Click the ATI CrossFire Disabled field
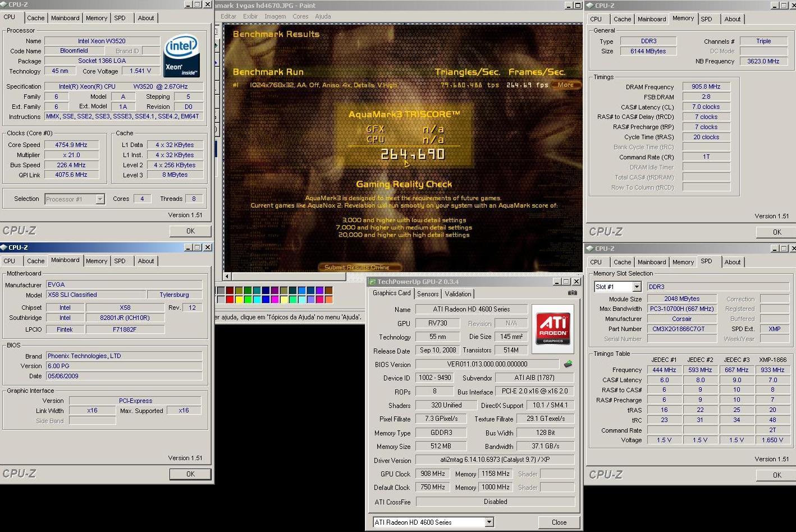Screen dimensions: 796x532 (495, 502)
